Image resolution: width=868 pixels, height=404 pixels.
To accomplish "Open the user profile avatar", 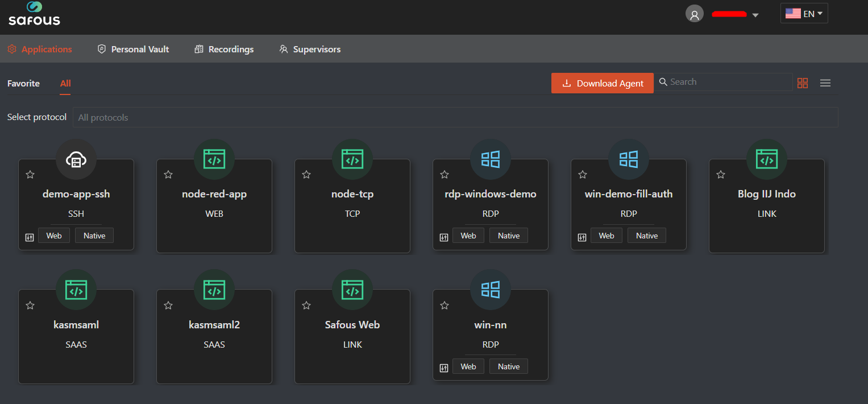I will point(694,14).
